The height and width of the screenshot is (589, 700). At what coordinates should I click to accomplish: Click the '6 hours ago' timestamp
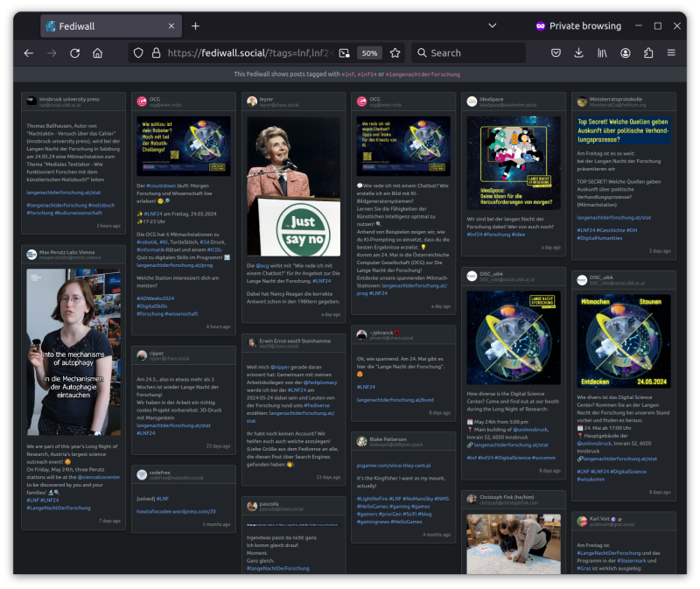[218, 326]
